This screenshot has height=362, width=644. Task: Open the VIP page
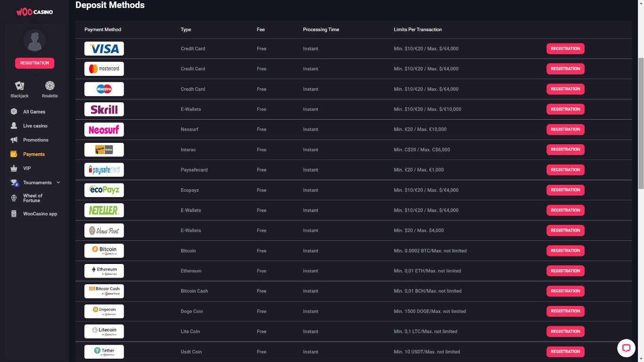coord(27,168)
